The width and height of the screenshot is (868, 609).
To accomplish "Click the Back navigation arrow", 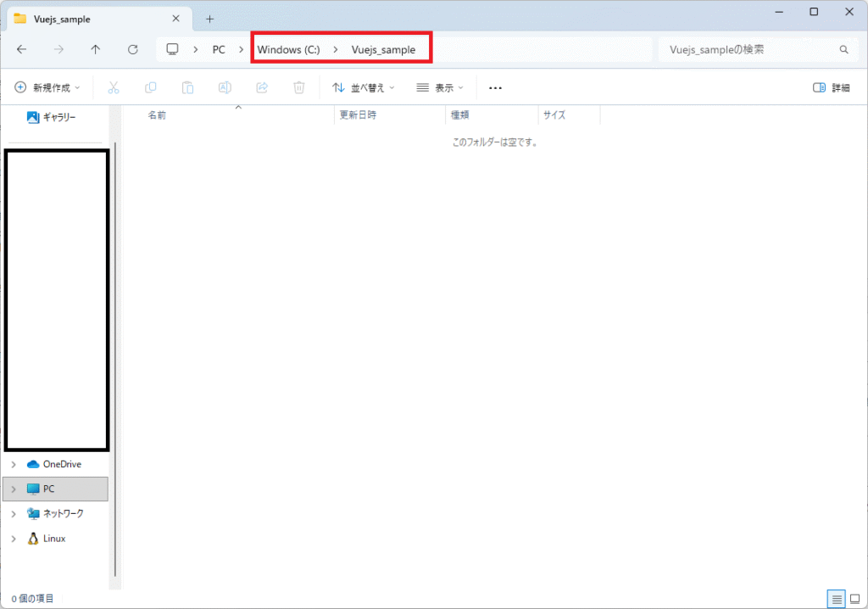I will 22,50.
